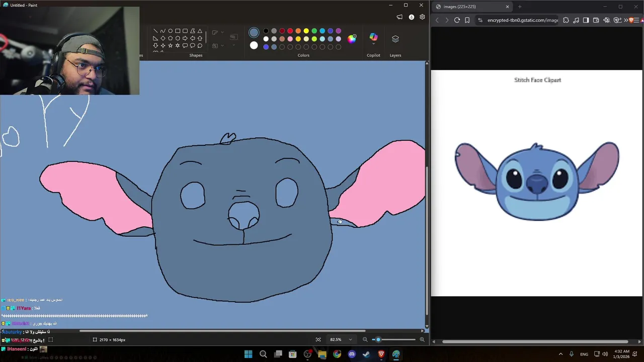Open taskbar Search

click(263, 354)
